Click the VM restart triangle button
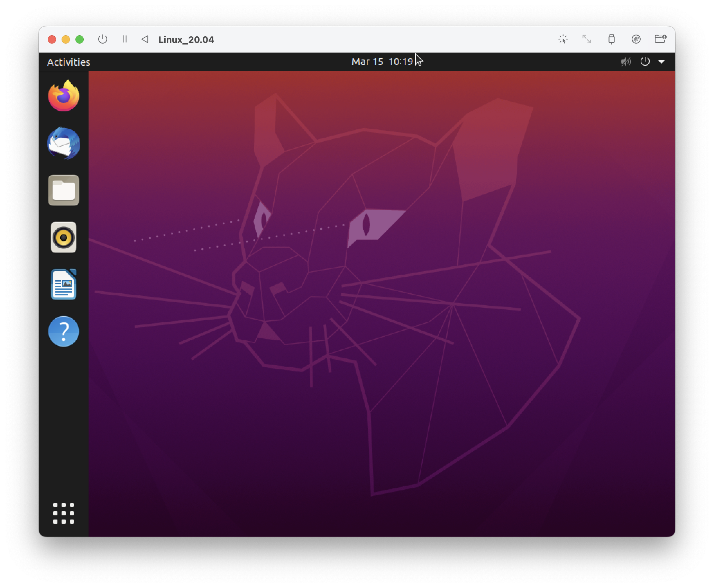The width and height of the screenshot is (714, 588). point(145,39)
